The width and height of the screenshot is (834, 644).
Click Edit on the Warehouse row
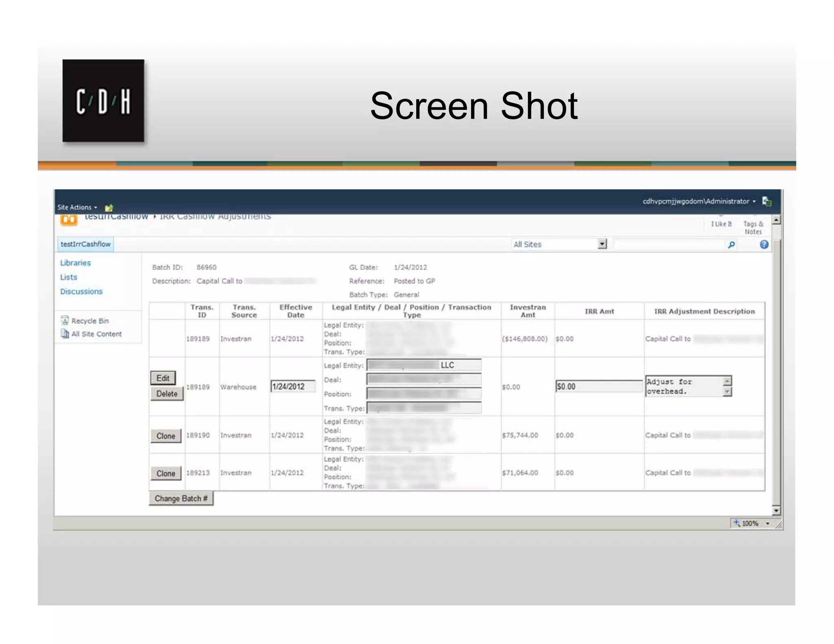point(163,378)
